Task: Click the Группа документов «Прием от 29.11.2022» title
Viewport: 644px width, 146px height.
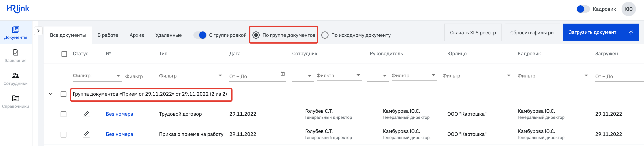Action: (150, 94)
